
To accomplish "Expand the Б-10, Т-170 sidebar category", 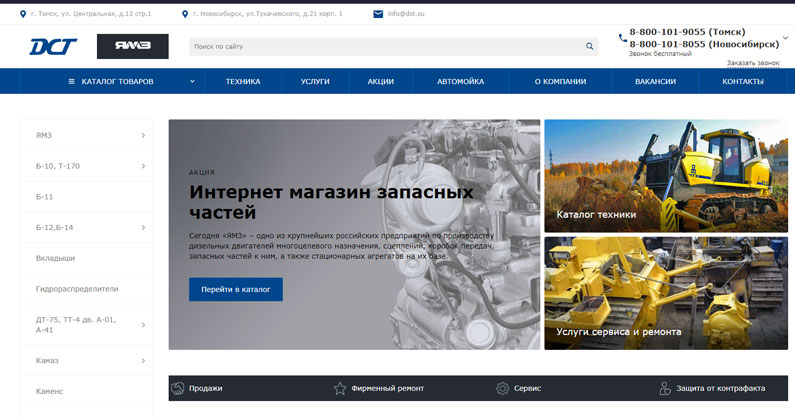I will pos(143,165).
